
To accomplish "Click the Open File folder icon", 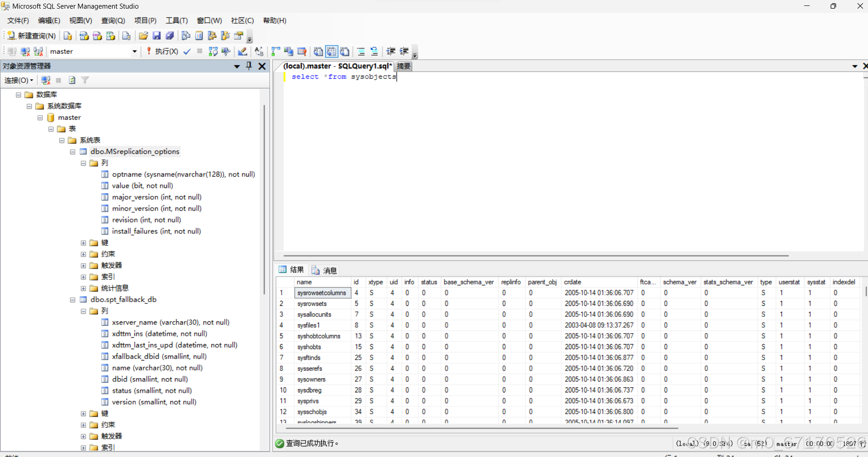I will pos(143,36).
